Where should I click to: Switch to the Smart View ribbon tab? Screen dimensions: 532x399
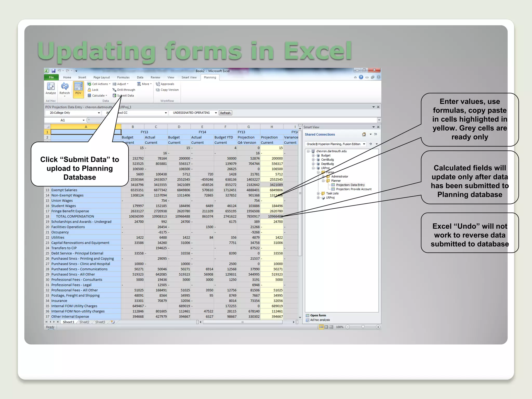(189, 77)
